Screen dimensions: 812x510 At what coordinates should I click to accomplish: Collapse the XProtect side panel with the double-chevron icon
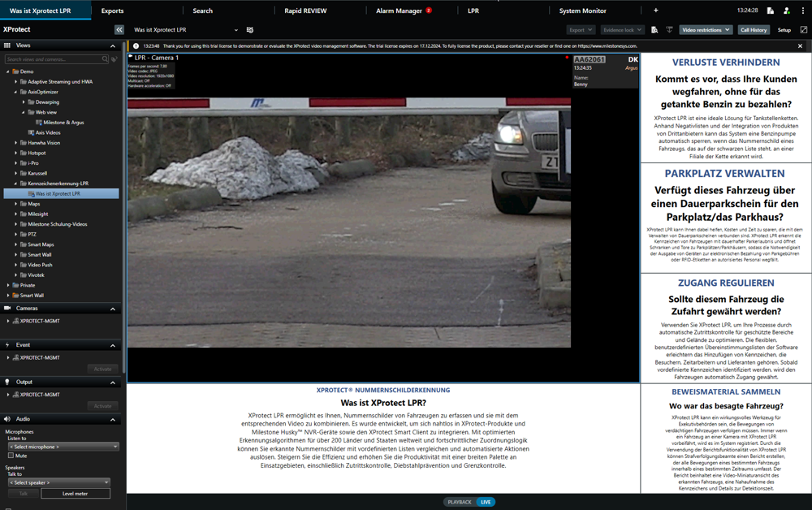click(x=119, y=30)
